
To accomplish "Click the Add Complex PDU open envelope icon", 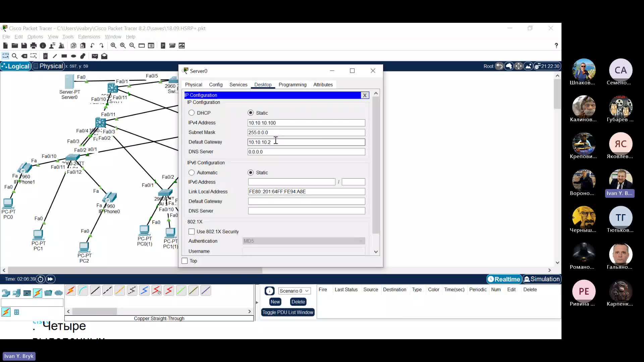I will 104,56.
